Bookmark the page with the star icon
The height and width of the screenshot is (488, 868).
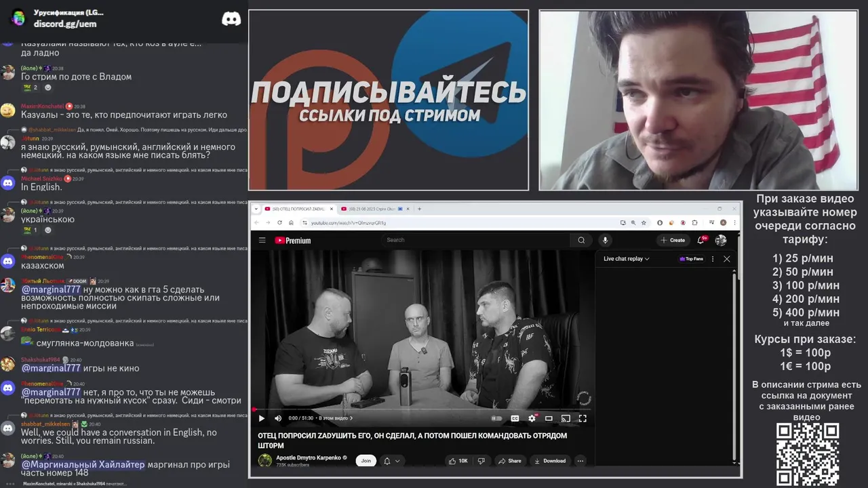pos(643,222)
